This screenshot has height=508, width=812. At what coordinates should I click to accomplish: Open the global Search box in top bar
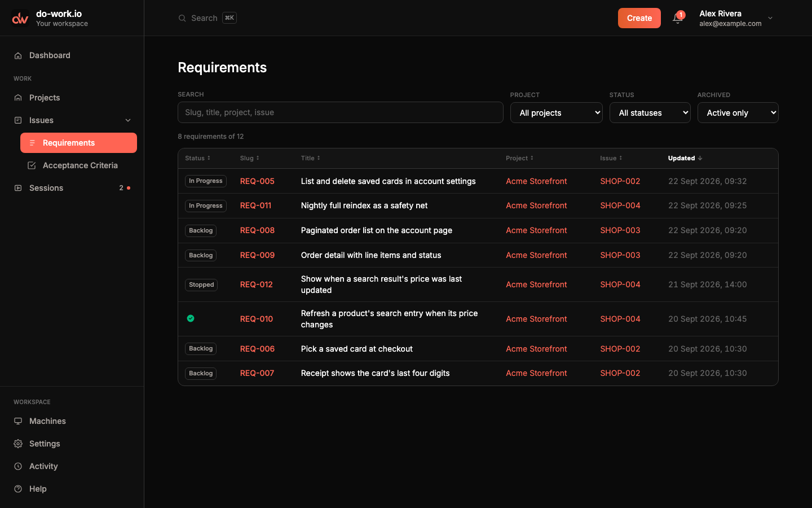pyautogui.click(x=208, y=18)
